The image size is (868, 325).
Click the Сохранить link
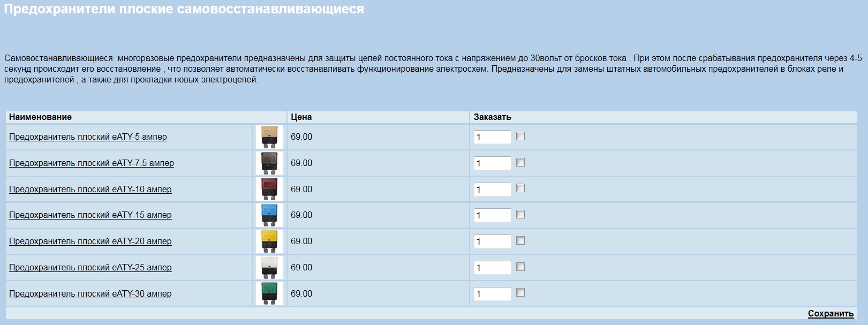pos(831,314)
